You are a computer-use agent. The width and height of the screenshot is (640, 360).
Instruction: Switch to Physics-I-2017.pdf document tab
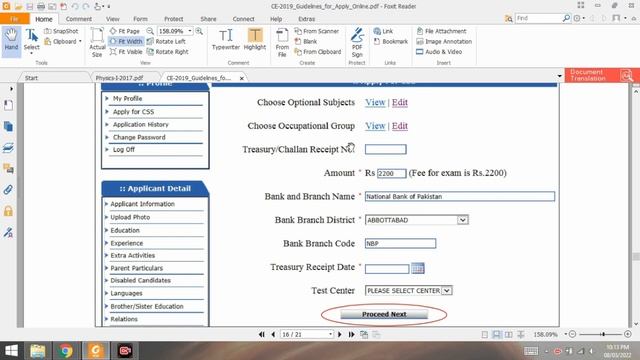(x=119, y=78)
